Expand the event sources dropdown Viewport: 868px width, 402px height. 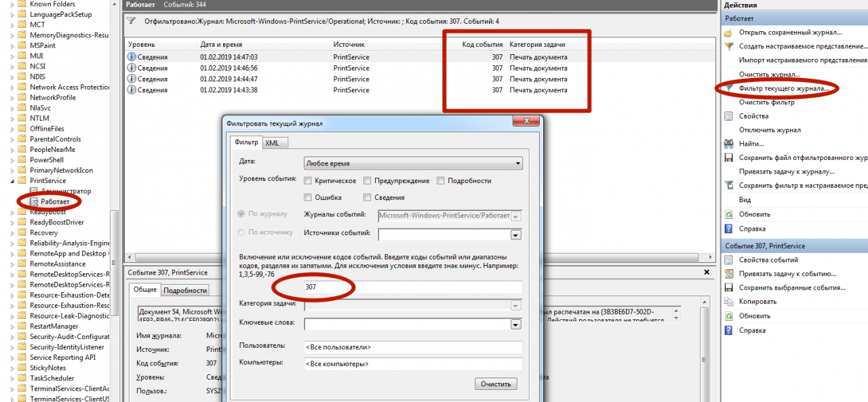point(515,235)
